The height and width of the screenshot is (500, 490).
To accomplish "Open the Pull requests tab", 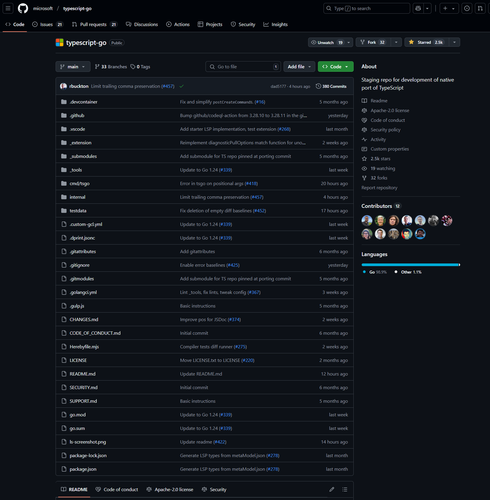I will click(94, 24).
